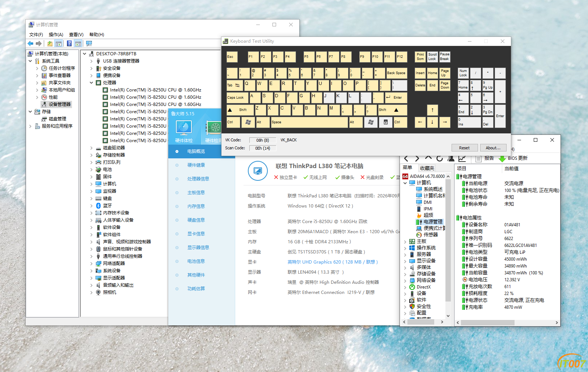Screen dimensions: 588x372
Task: Click the Num Lock key on virtual keyboard
Action: click(464, 73)
